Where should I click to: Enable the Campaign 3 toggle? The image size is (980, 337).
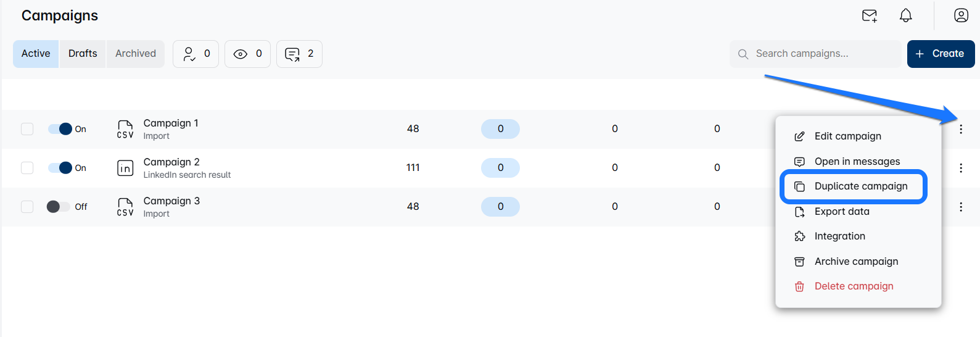58,207
